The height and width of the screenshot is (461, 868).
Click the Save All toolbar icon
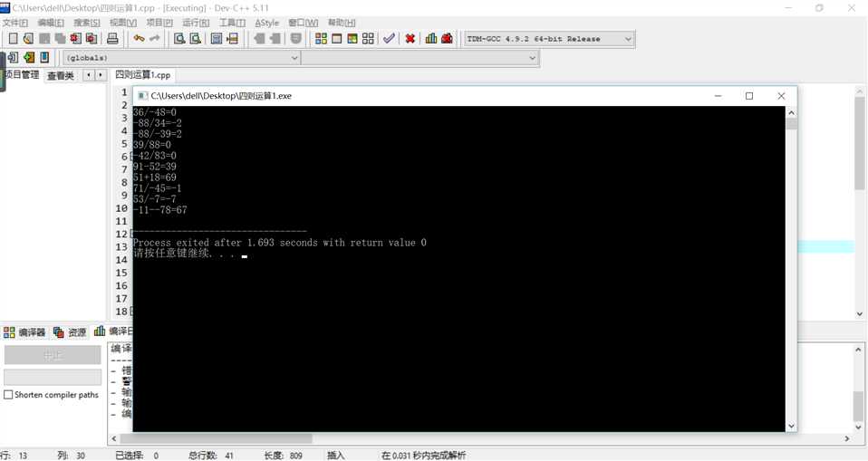[60, 38]
